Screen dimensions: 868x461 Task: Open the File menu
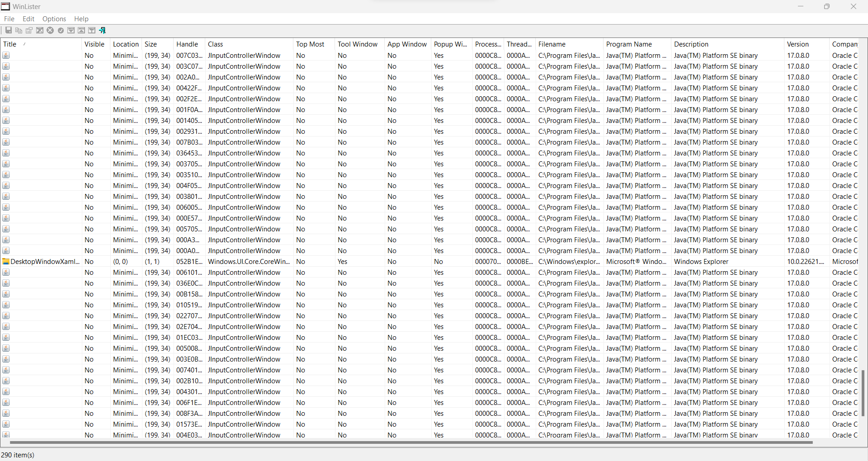coord(9,19)
